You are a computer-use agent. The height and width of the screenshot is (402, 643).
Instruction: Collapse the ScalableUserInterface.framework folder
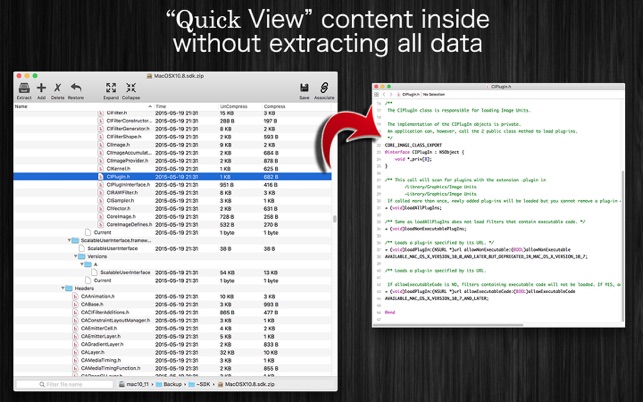click(x=69, y=240)
